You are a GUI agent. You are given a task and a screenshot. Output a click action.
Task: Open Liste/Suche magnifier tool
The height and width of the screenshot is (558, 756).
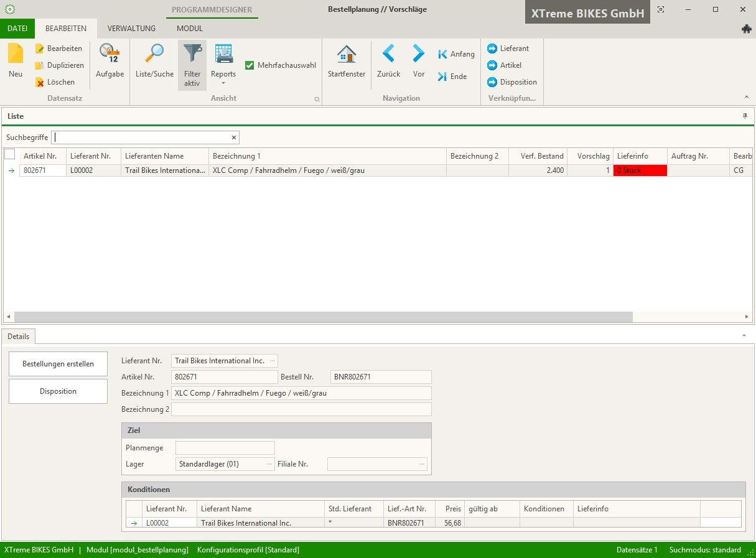click(x=154, y=55)
